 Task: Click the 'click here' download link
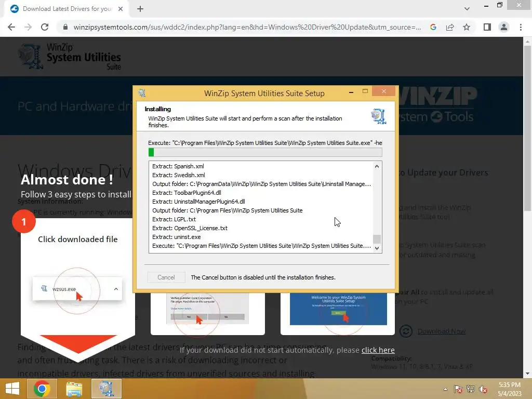point(378,350)
